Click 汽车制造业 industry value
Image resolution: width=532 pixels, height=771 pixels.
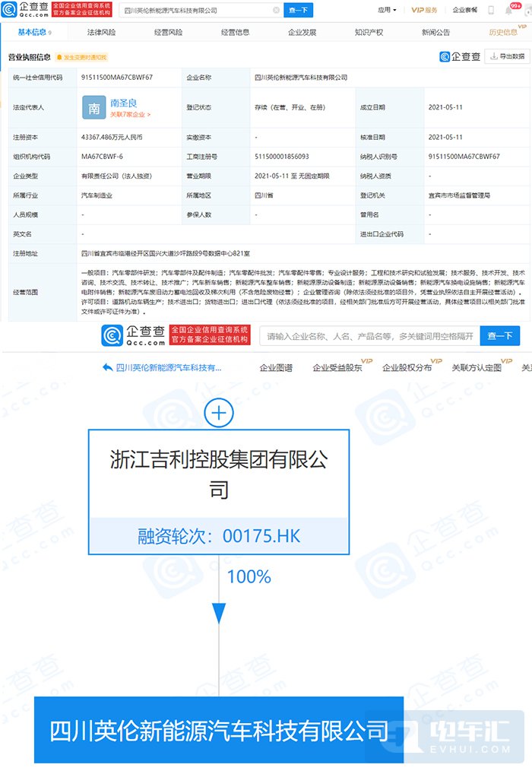pos(97,195)
